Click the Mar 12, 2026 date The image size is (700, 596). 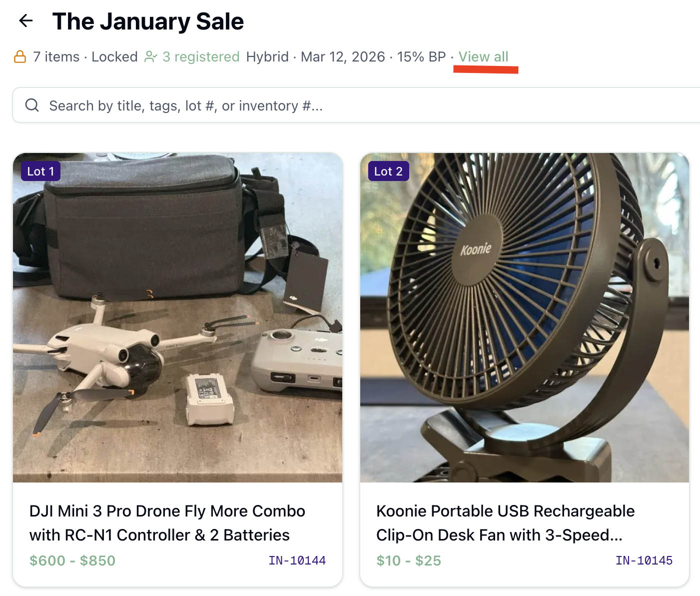point(342,56)
